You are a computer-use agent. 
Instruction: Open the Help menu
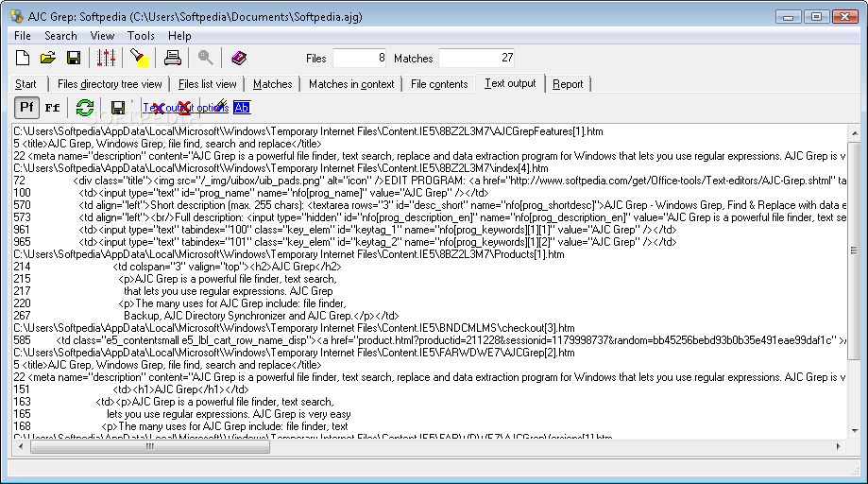click(x=179, y=36)
